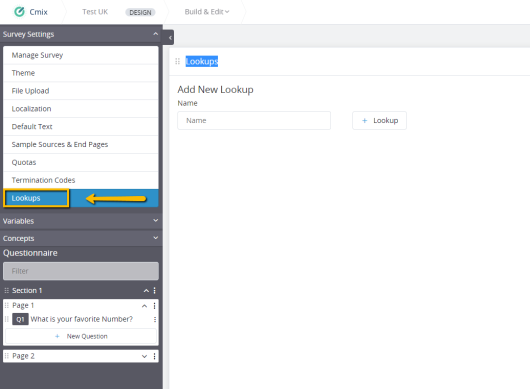530x389 pixels.
Task: Expand the Variables panel
Action: point(155,221)
